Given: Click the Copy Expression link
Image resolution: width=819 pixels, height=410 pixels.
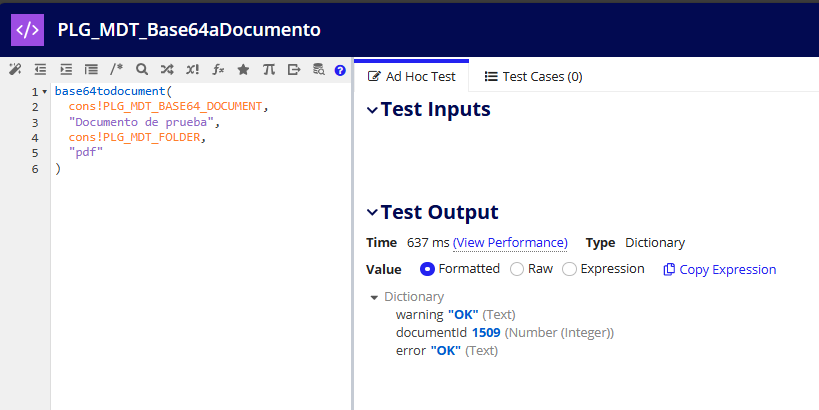Looking at the screenshot, I should point(720,269).
